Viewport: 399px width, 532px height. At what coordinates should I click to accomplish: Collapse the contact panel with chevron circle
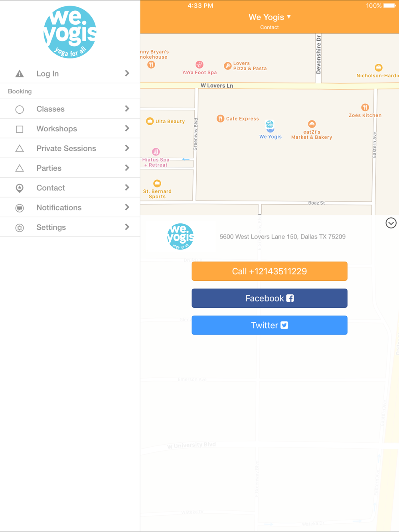(391, 223)
